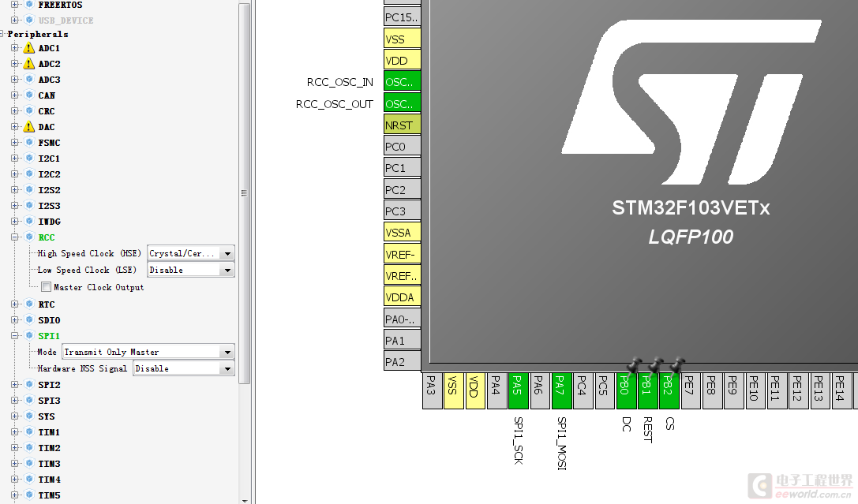Click the pushpin on pin PB1

[x=656, y=366]
